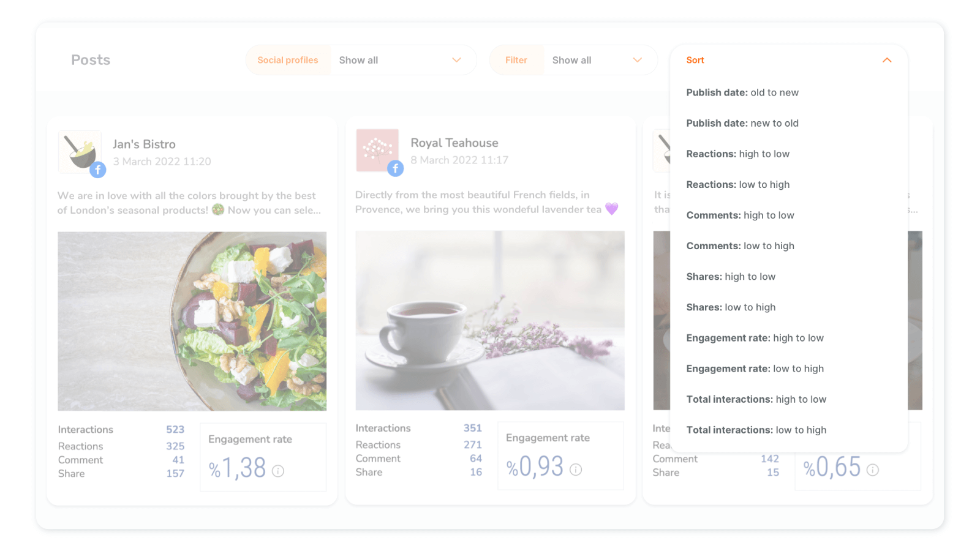This screenshot has height=551, width=980.
Task: Click Jan's Bistro profile picture
Action: click(80, 151)
